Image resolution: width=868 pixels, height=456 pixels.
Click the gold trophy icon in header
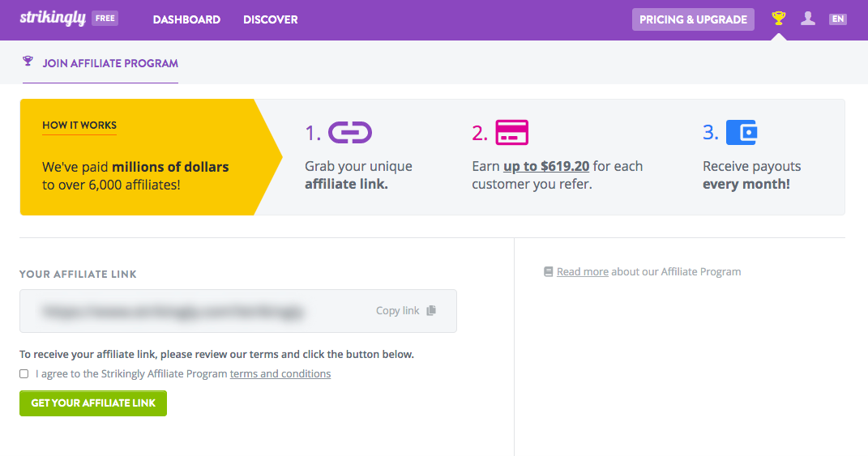pyautogui.click(x=779, y=19)
